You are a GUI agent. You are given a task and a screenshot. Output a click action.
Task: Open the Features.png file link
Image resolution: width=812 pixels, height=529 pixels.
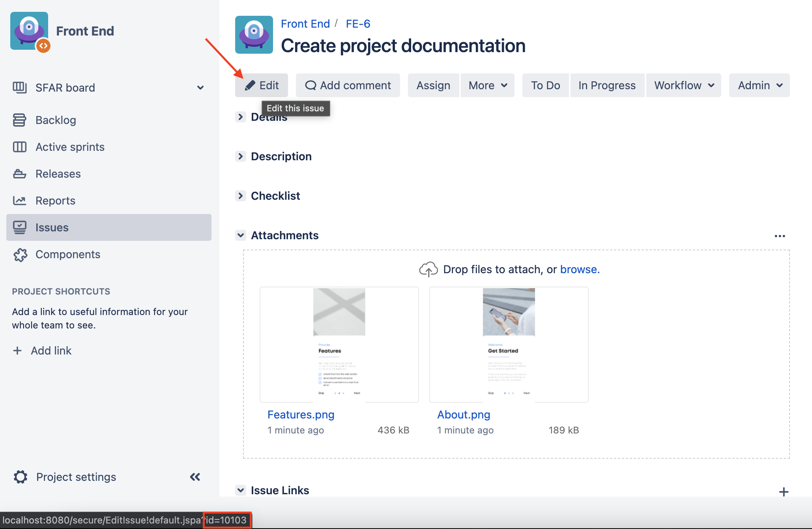tap(301, 415)
